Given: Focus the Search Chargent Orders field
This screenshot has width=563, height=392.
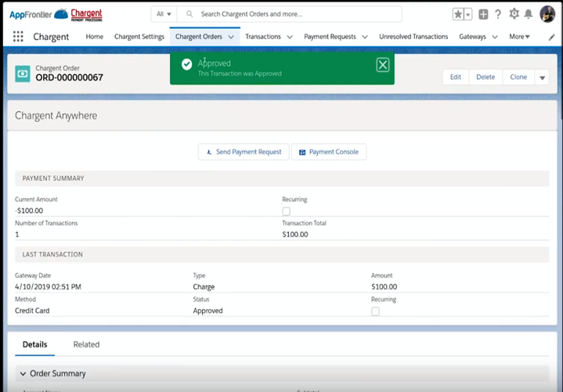Looking at the screenshot, I should click(290, 14).
